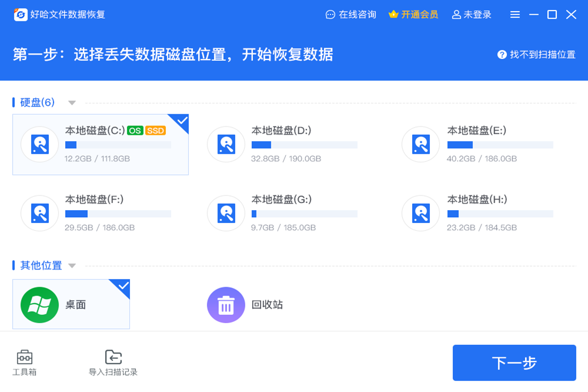This screenshot has height=392, width=588.
Task: Click the 开通会员 crown icon
Action: pos(393,15)
